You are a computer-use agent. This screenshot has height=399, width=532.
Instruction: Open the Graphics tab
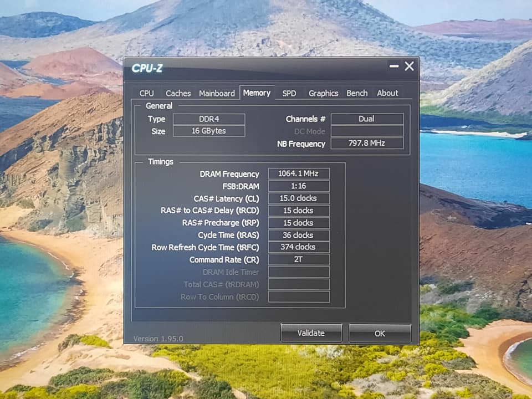point(323,93)
